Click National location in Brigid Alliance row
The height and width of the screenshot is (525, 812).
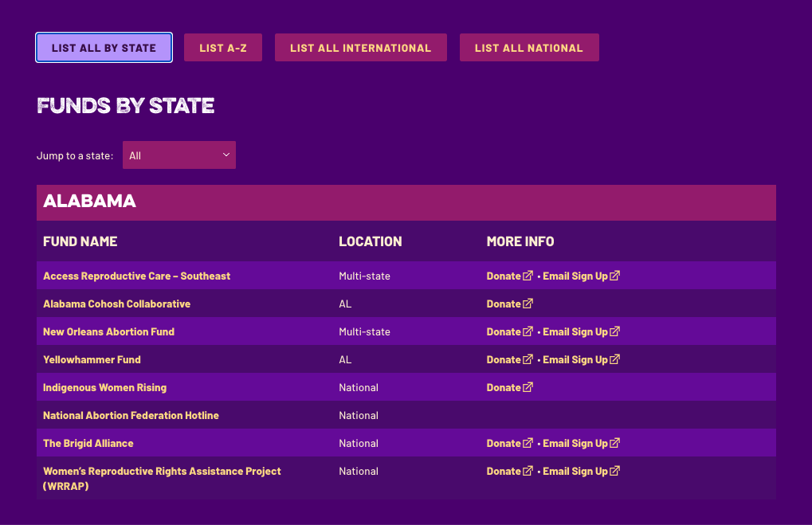359,444
